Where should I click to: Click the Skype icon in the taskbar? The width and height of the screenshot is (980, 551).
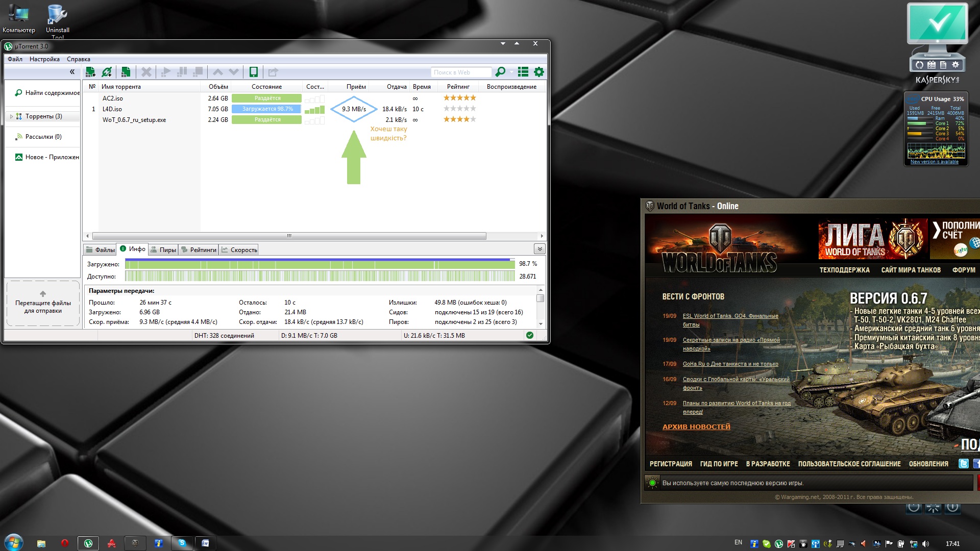tap(182, 543)
